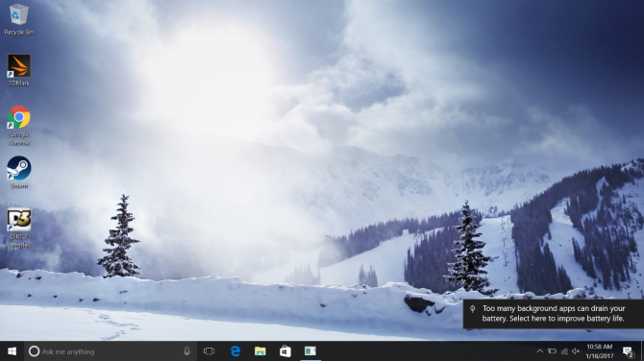Image resolution: width=644 pixels, height=361 pixels.
Task: Open the Action Center notifications icon
Action: pyautogui.click(x=628, y=351)
